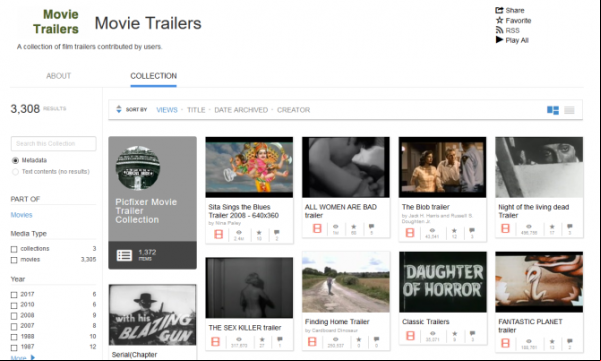Click the Picfixer round collection image
Screen dimensions: 601x361
tap(138, 167)
